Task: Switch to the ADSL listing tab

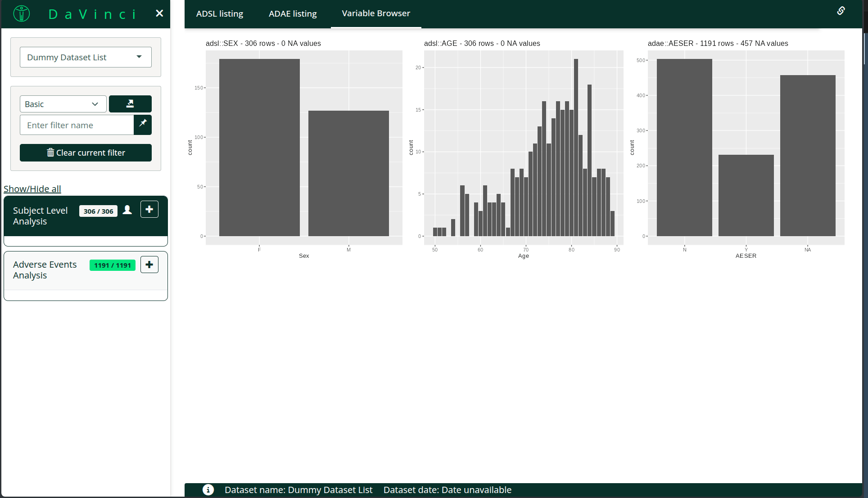Action: pos(220,13)
